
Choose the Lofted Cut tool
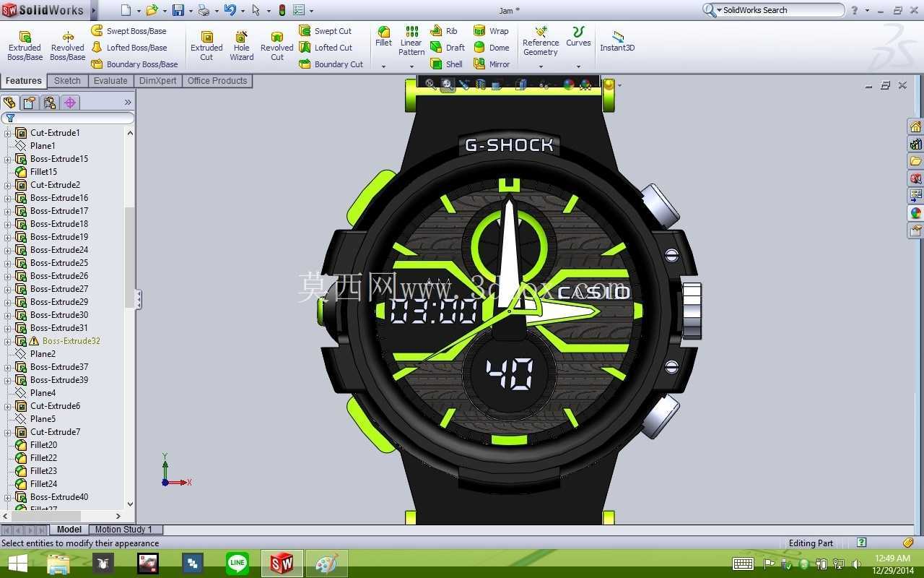point(326,48)
